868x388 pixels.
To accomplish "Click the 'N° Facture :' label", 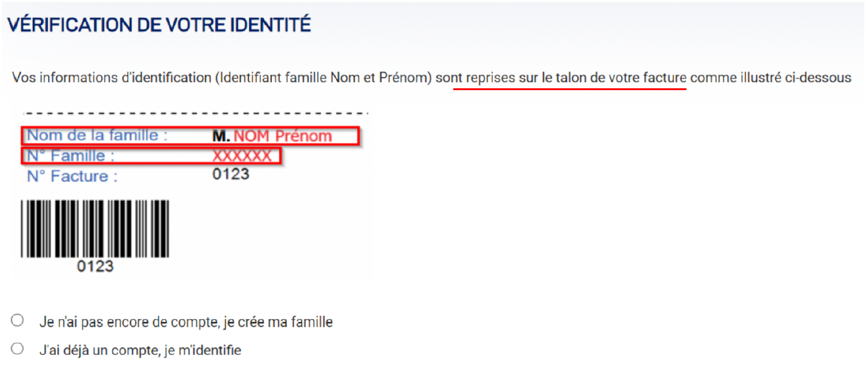I will coord(72,177).
